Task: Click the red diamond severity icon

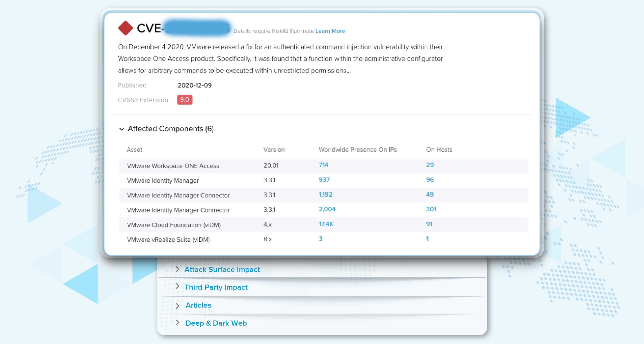Action: [125, 28]
